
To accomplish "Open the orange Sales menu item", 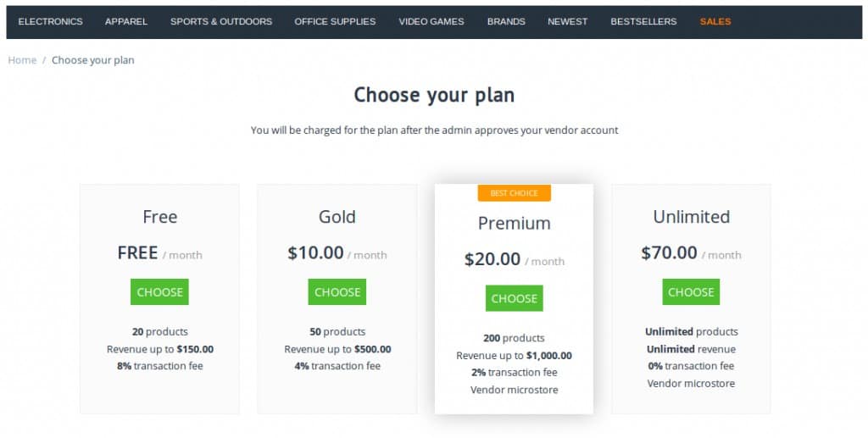I will (x=715, y=21).
